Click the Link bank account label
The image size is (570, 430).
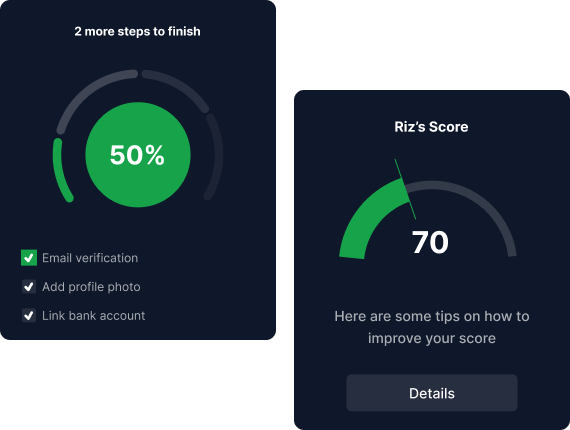(x=93, y=316)
